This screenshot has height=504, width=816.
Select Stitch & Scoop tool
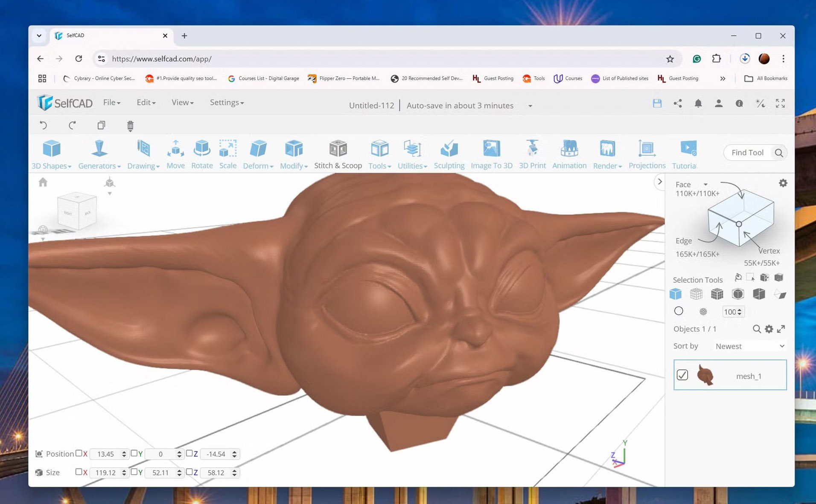pos(338,154)
